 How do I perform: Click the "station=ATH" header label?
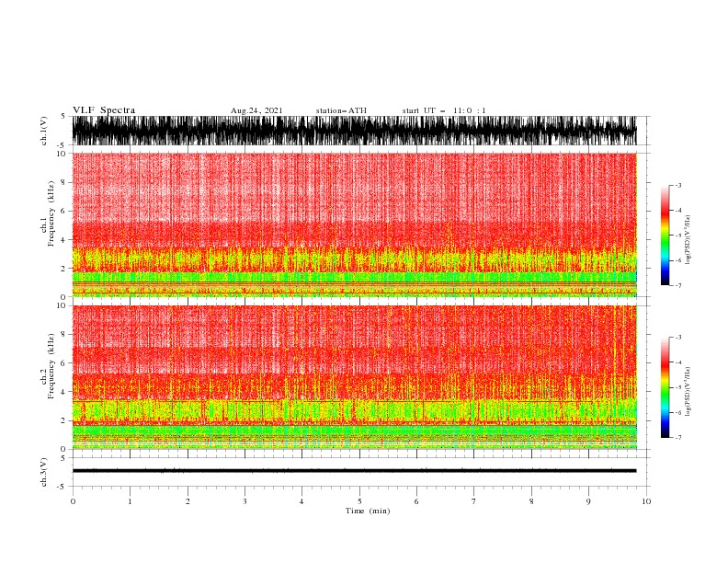point(341,110)
